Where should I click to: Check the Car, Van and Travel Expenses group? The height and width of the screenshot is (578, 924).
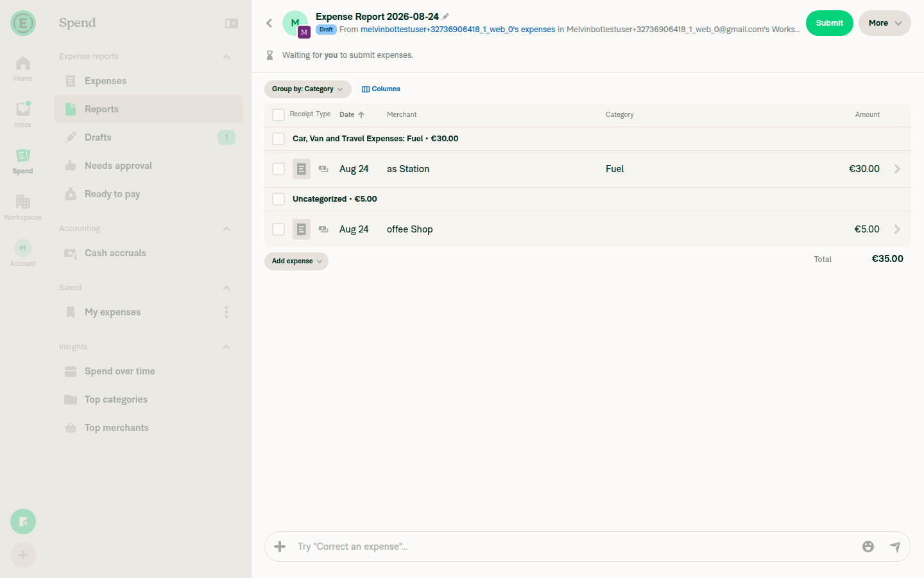[x=278, y=139]
